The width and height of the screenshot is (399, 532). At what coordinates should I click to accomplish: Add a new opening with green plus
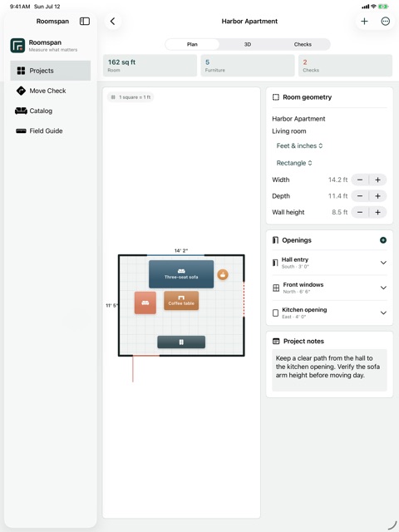383,240
